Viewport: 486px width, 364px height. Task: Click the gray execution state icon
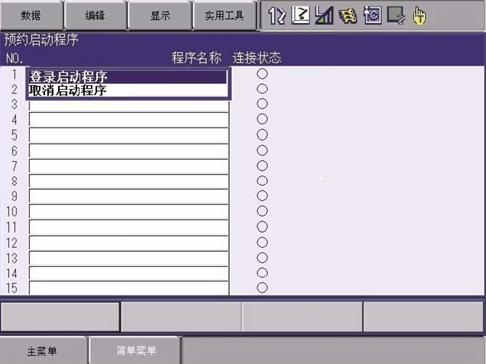click(x=396, y=15)
